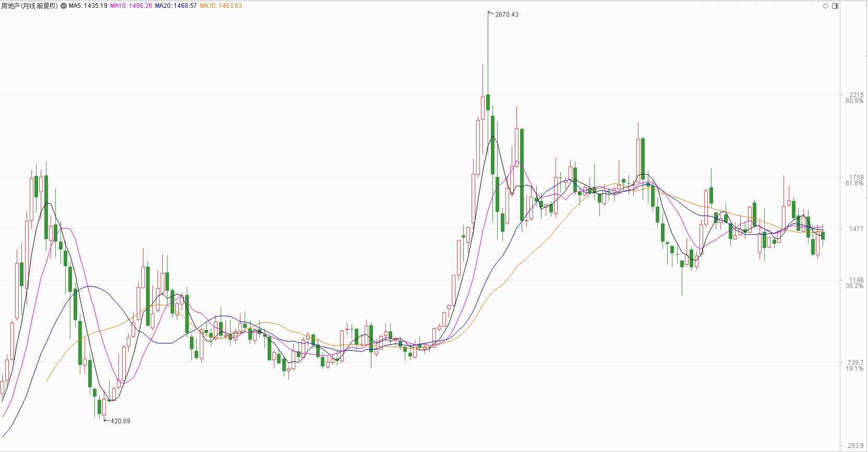Click the 1477 price axis label
The height and width of the screenshot is (452, 868).
[x=856, y=229]
